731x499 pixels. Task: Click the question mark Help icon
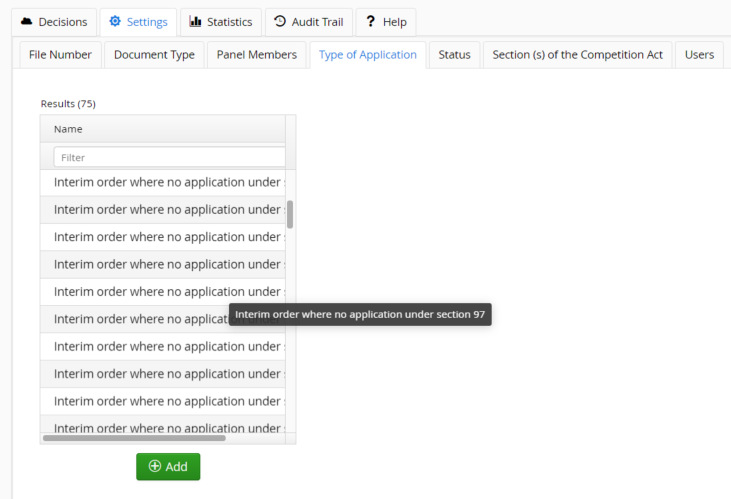(371, 22)
